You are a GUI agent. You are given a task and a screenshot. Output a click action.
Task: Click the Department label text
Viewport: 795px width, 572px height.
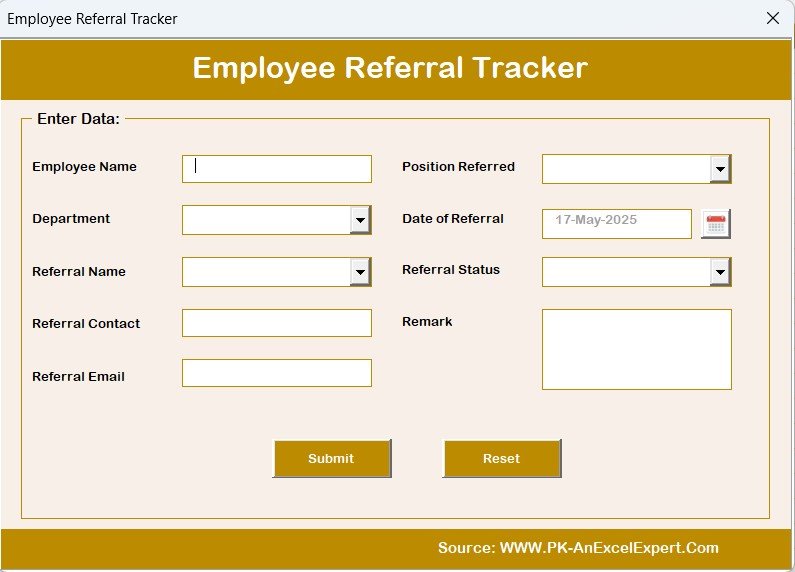[71, 219]
